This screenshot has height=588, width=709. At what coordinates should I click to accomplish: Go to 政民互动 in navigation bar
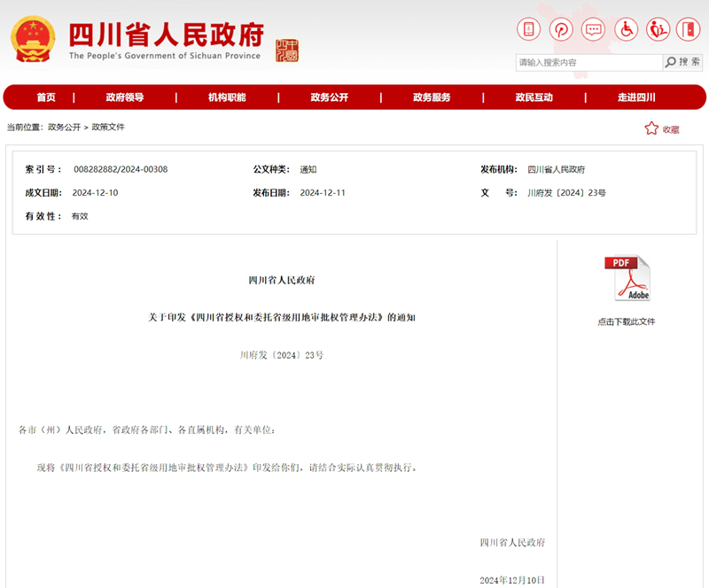point(534,97)
